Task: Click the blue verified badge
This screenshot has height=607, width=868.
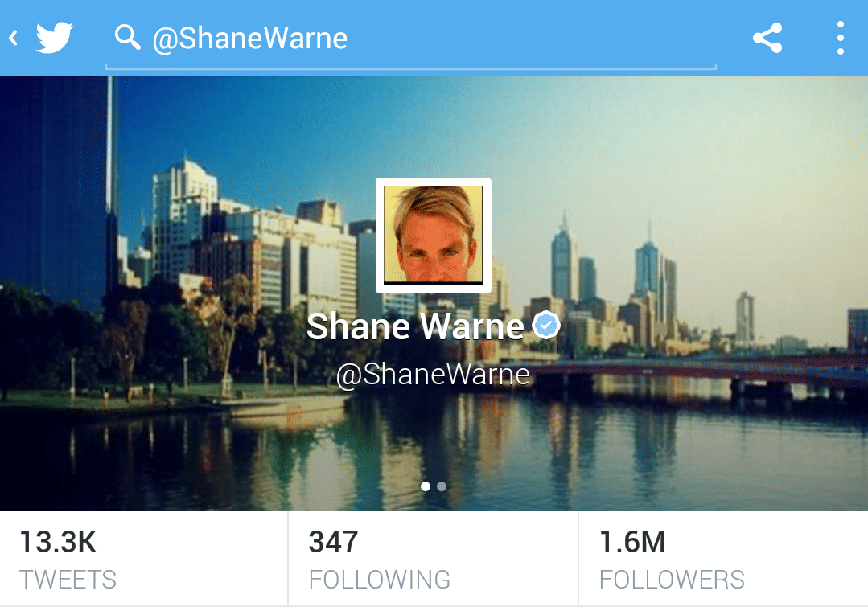Action: point(546,325)
